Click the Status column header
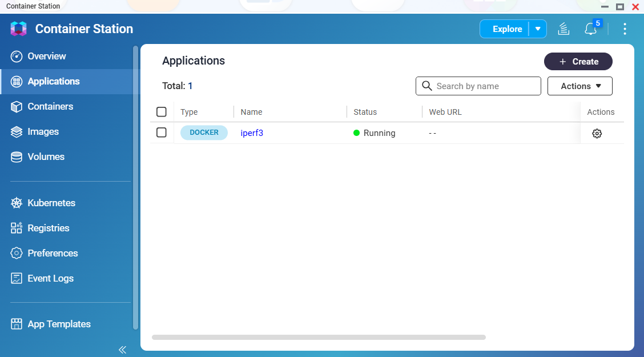 365,112
